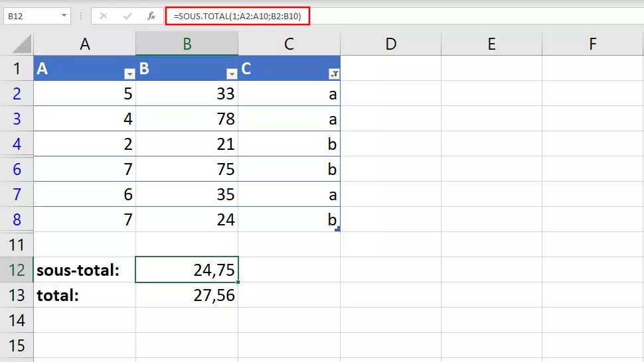Open the active filter button on column C
Viewport: 644px width, 362px height.
[x=335, y=74]
